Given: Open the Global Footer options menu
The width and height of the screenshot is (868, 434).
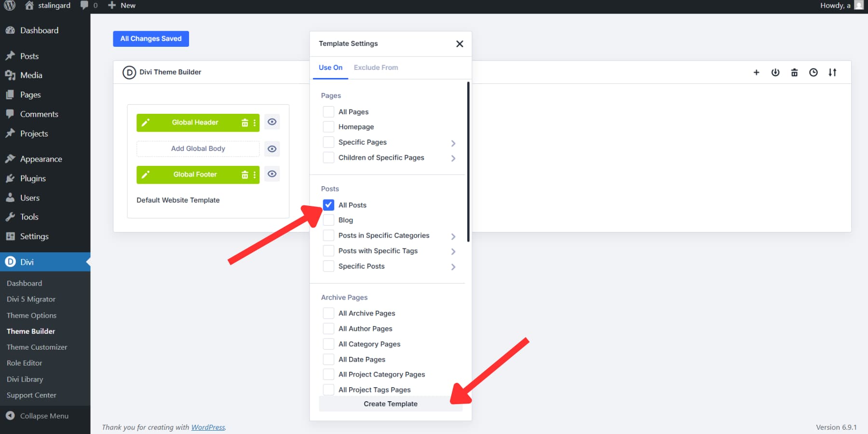Looking at the screenshot, I should point(254,175).
